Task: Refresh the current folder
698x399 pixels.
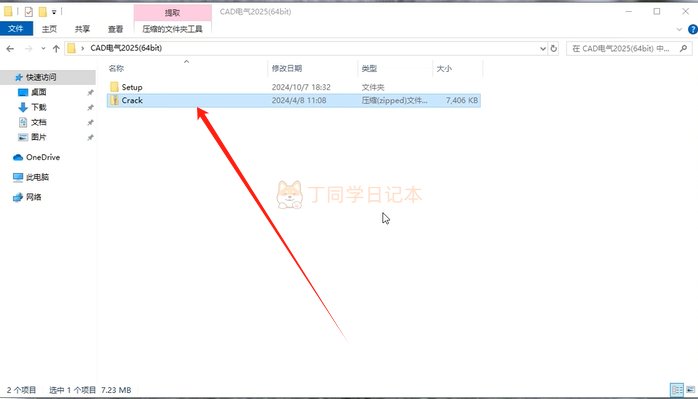Action: pos(554,49)
